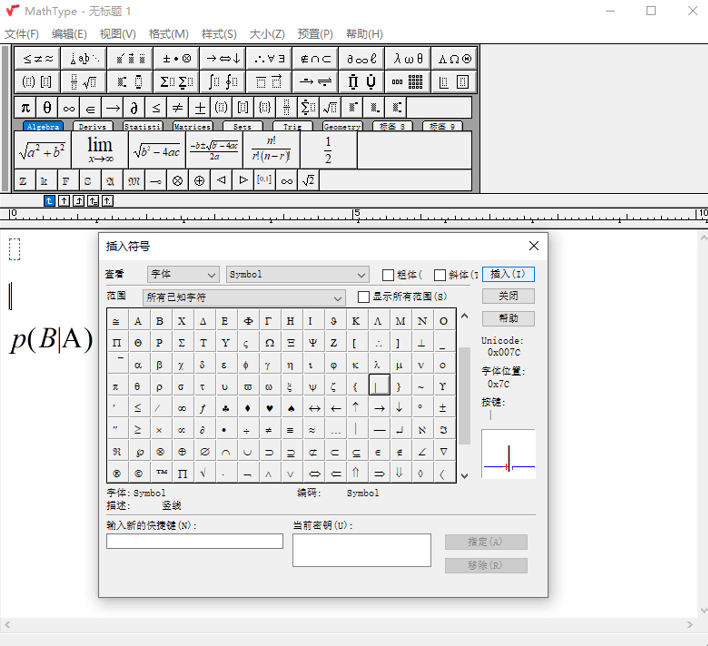Insert the pi symbol from toolbar
The image size is (708, 646).
(26, 107)
